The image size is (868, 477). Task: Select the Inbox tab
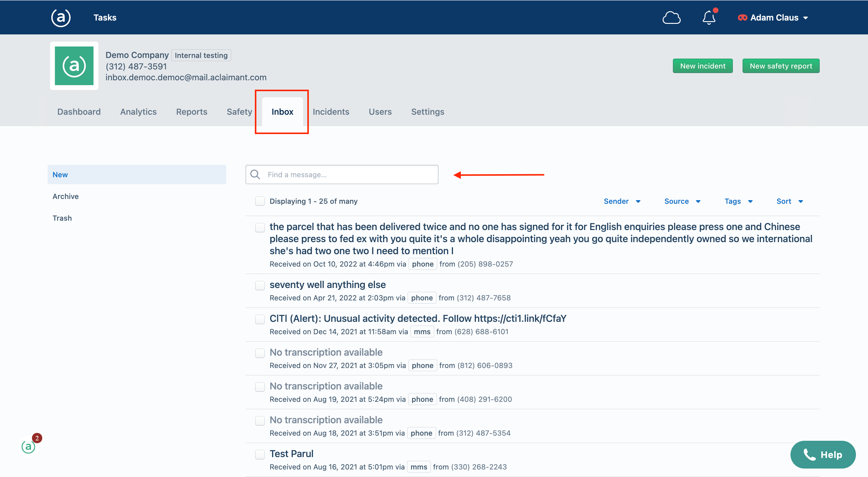coord(282,112)
